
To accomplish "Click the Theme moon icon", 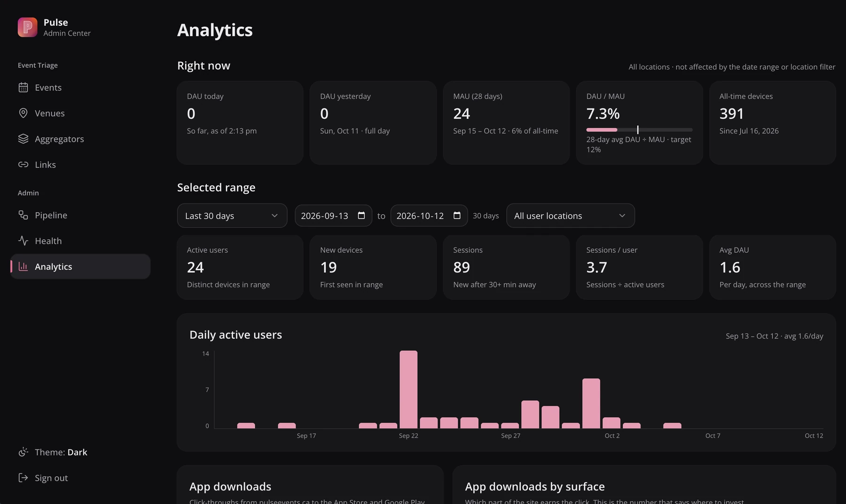I will (23, 452).
